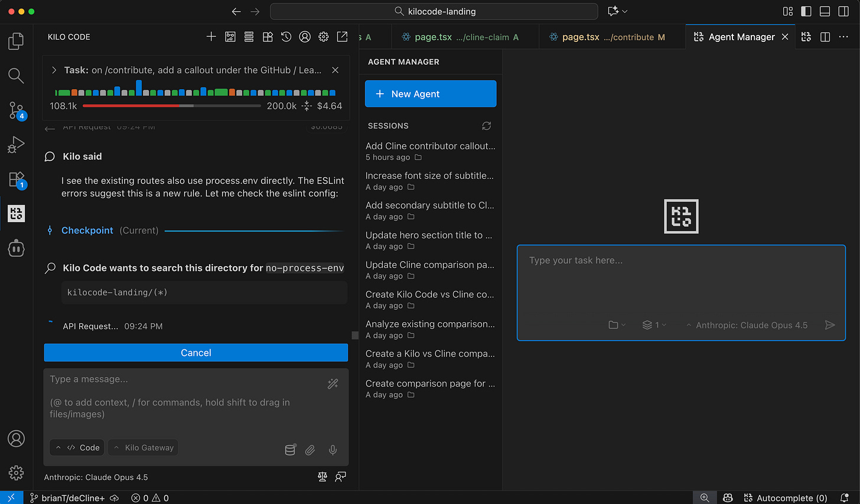Screen dimensions: 860x504
Task: Open errors and warnings count in status bar
Action: 149,498
